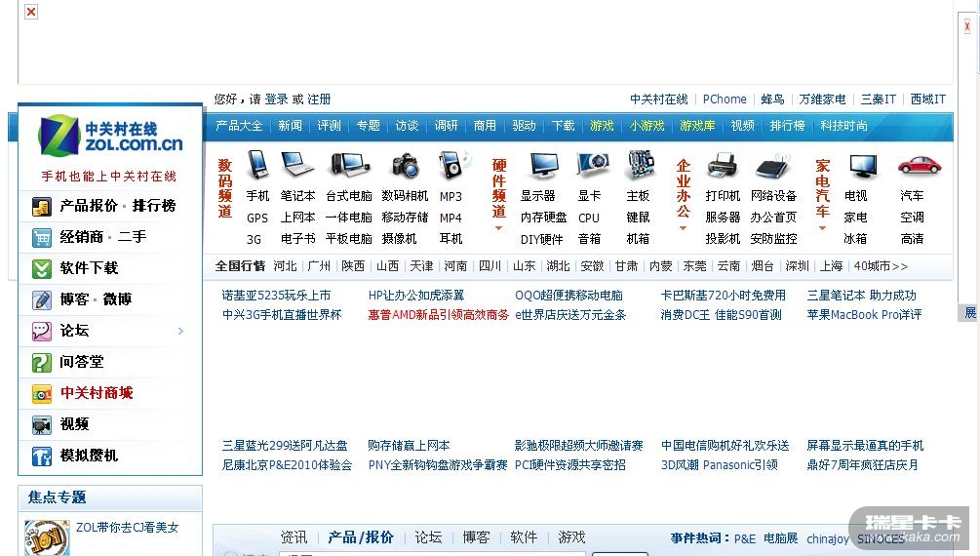Select the 电视 TV icon
This screenshot has height=556, width=980.
click(863, 166)
